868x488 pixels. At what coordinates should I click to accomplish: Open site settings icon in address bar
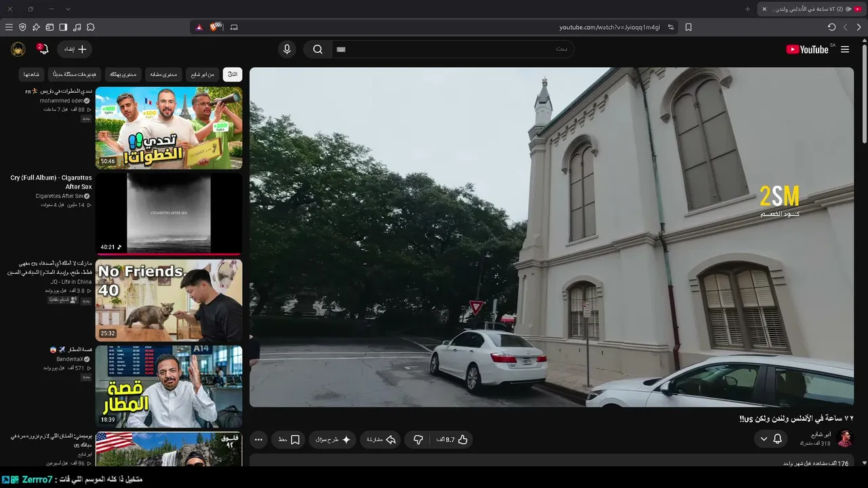(x=671, y=27)
